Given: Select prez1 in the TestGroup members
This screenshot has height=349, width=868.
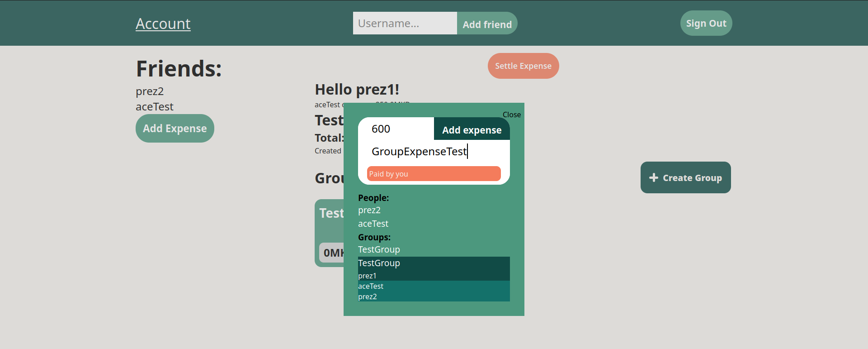Looking at the screenshot, I should [367, 276].
